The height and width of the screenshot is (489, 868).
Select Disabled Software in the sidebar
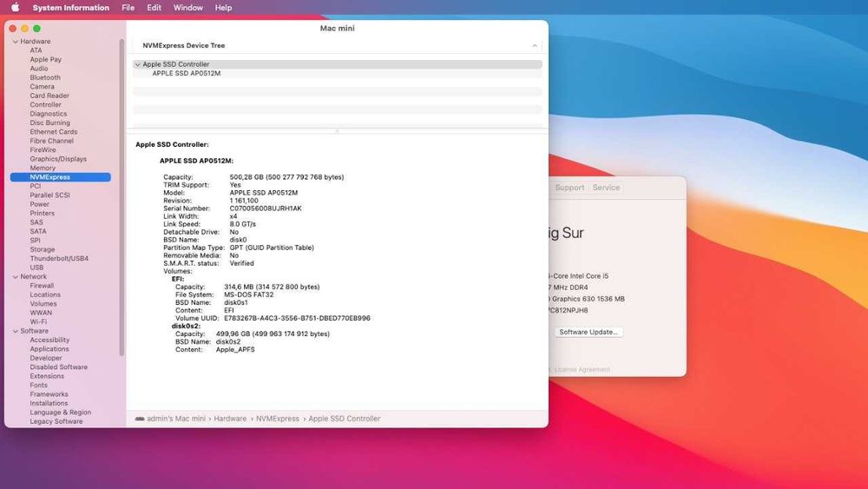[x=59, y=367]
